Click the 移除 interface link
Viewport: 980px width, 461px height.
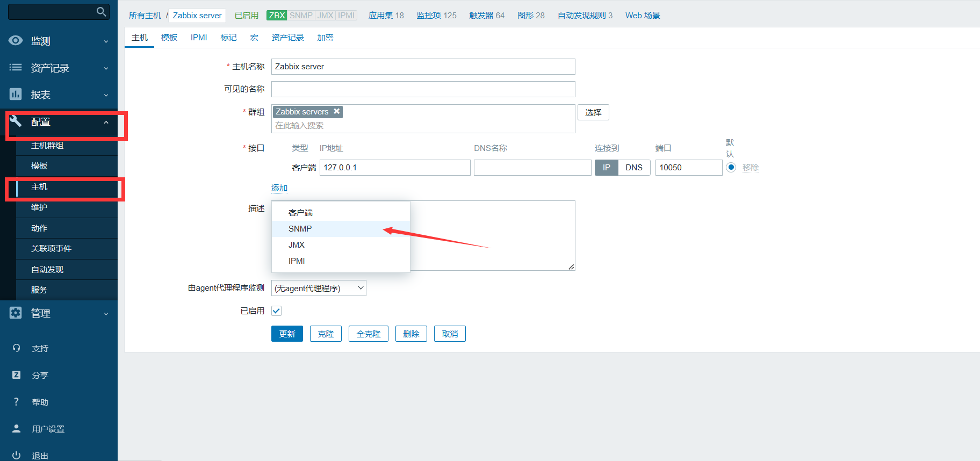[x=751, y=168]
